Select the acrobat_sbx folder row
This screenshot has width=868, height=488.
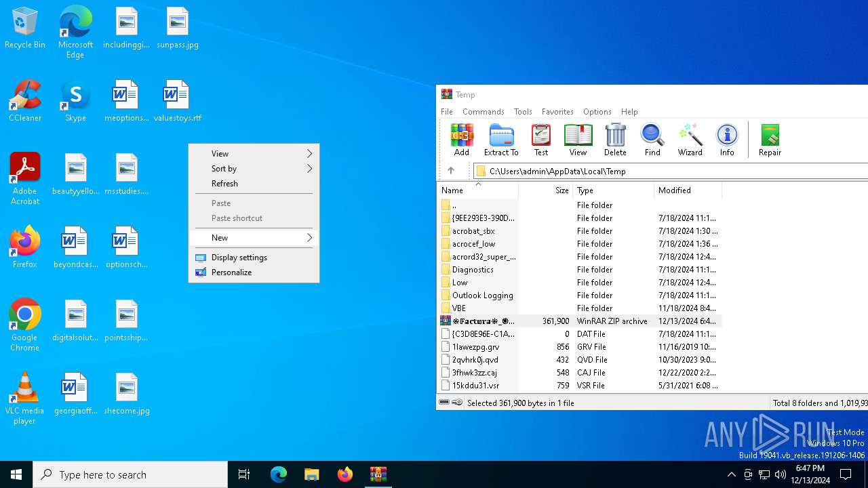(580, 231)
